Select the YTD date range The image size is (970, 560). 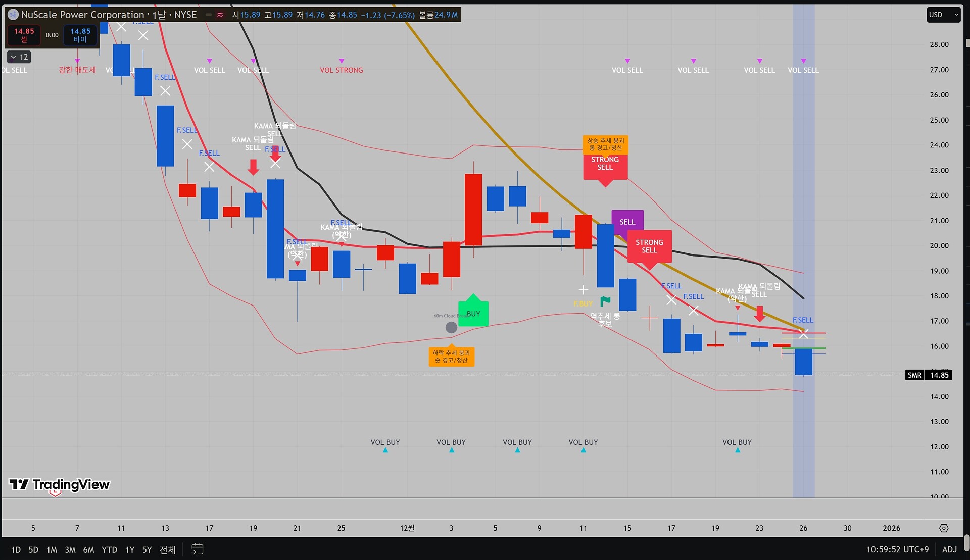(109, 550)
